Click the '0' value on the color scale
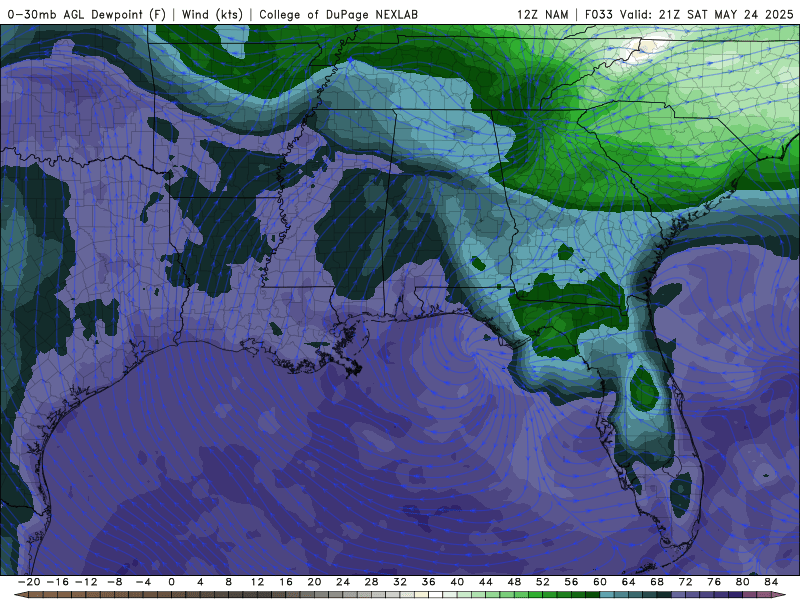The width and height of the screenshot is (800, 600). tap(171, 582)
